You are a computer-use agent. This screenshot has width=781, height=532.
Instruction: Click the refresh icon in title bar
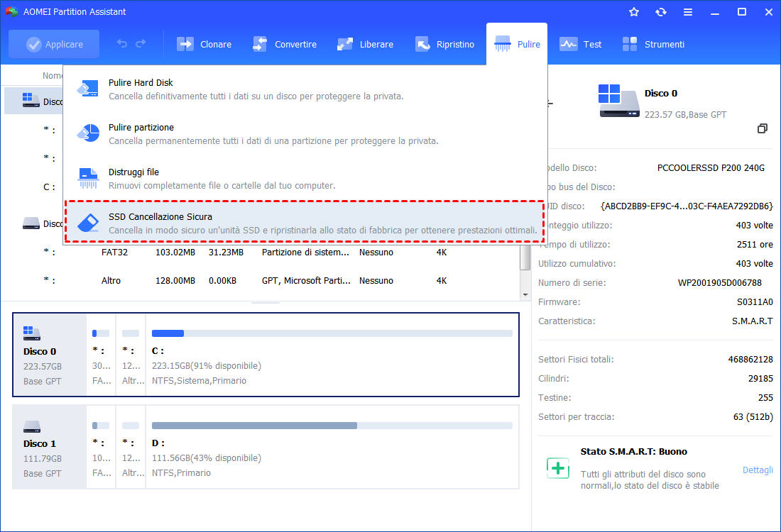pyautogui.click(x=661, y=11)
